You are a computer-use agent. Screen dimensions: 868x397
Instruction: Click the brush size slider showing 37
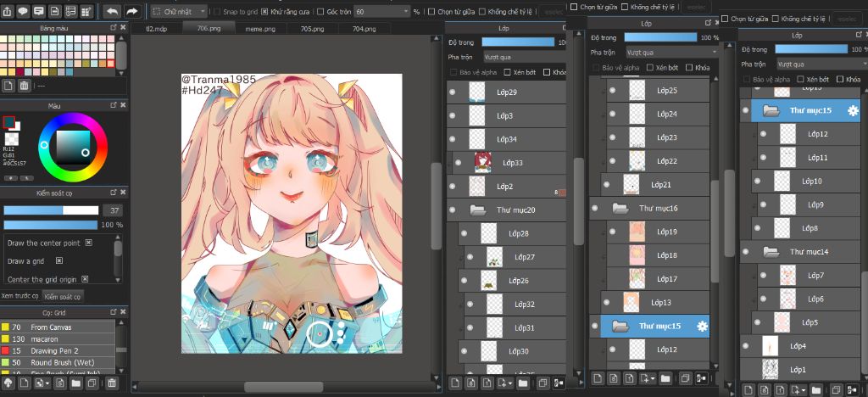pyautogui.click(x=51, y=210)
